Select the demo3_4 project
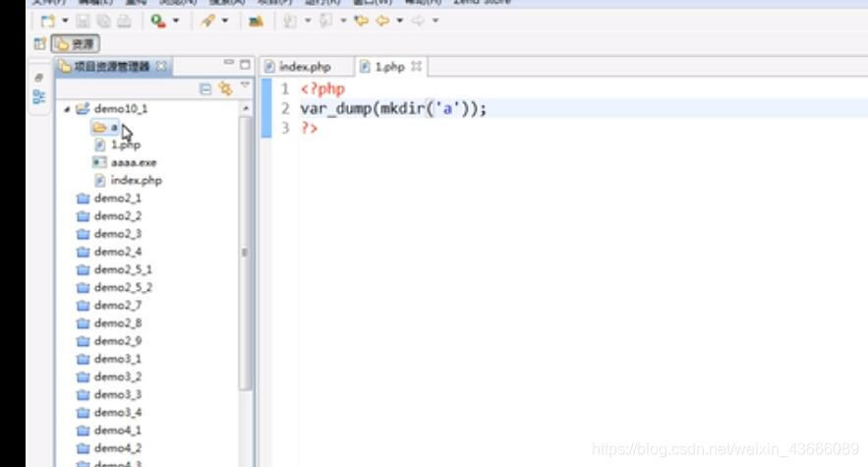This screenshot has height=467, width=868. [117, 412]
